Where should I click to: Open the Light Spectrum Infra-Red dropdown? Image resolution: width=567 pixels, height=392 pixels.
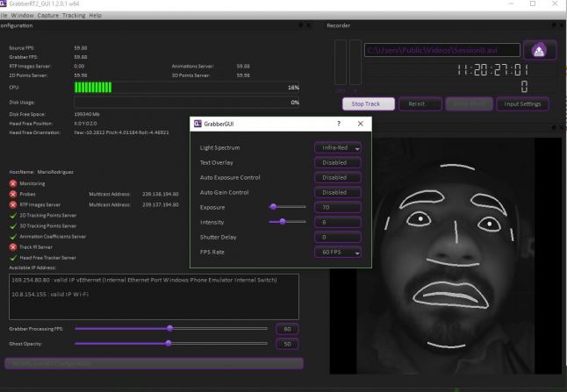338,148
